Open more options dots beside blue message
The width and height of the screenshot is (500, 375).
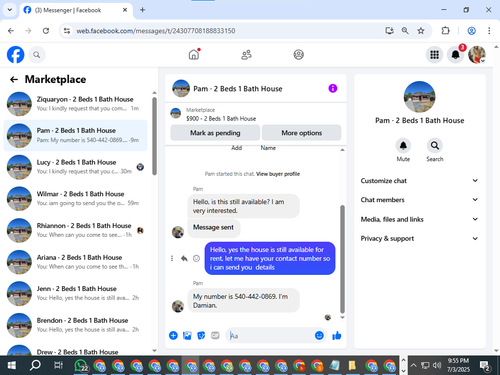coord(172,258)
